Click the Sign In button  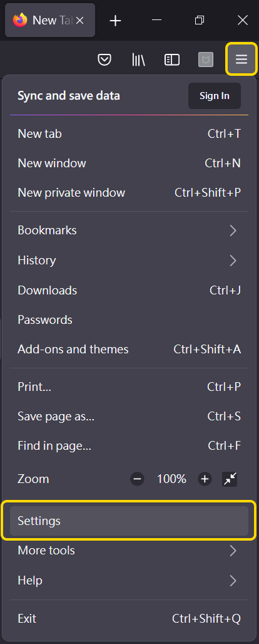coord(214,96)
